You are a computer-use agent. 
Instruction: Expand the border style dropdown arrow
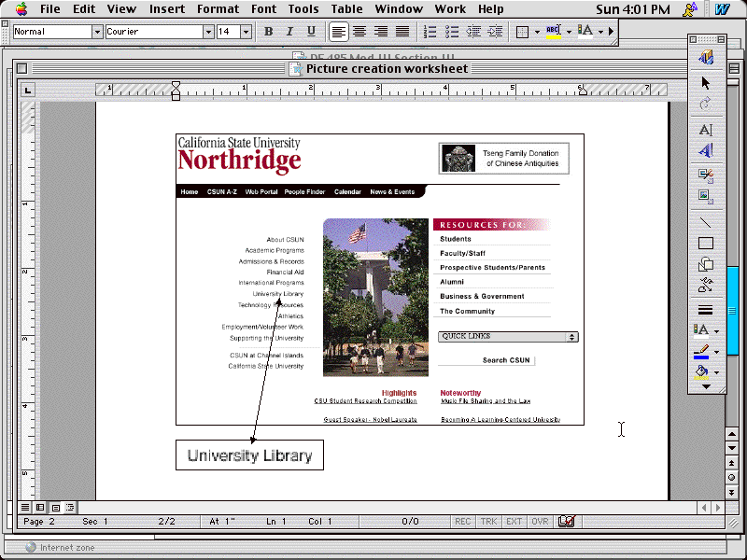tap(537, 32)
